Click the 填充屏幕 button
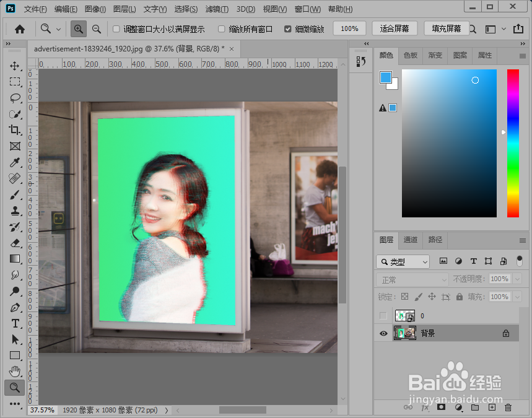The width and height of the screenshot is (532, 418). point(447,28)
